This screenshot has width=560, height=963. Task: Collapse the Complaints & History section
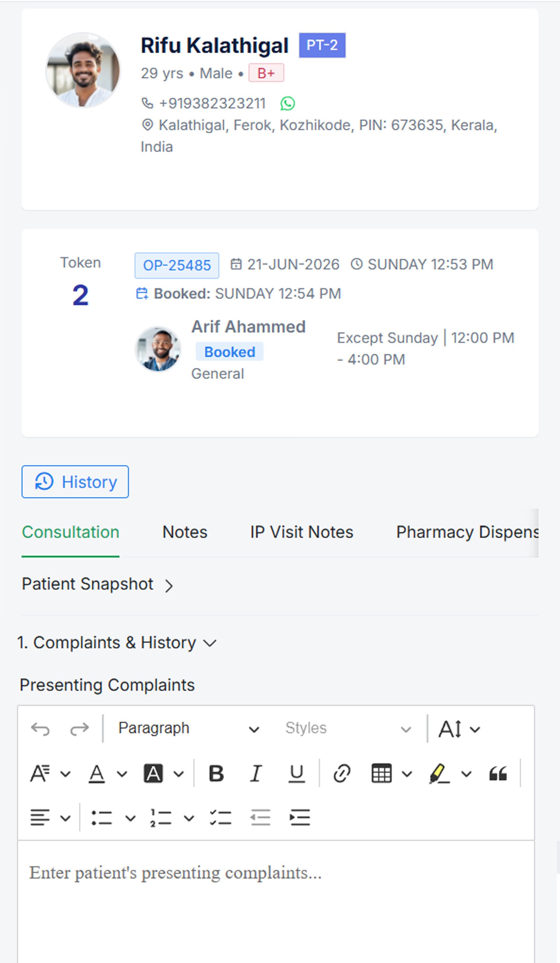(x=117, y=642)
